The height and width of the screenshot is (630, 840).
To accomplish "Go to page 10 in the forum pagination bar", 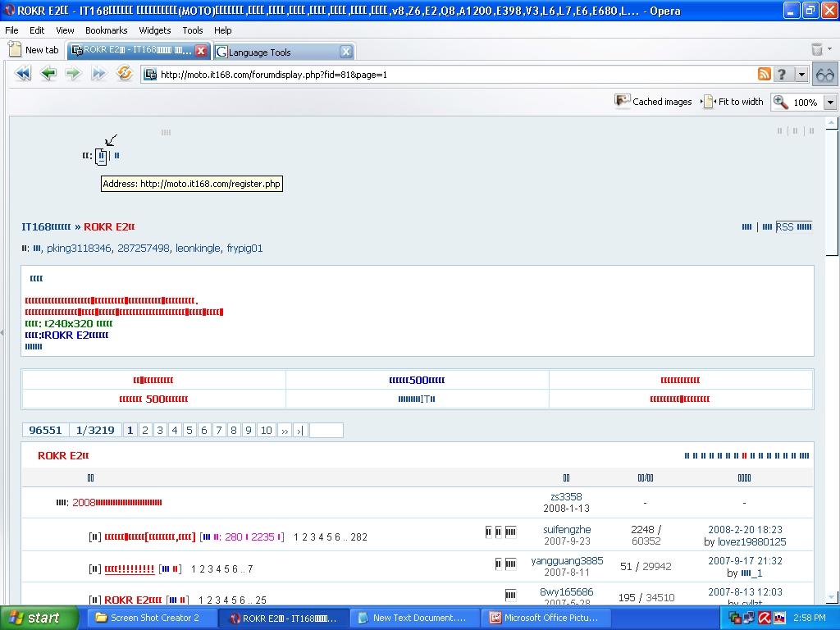I will [x=267, y=430].
